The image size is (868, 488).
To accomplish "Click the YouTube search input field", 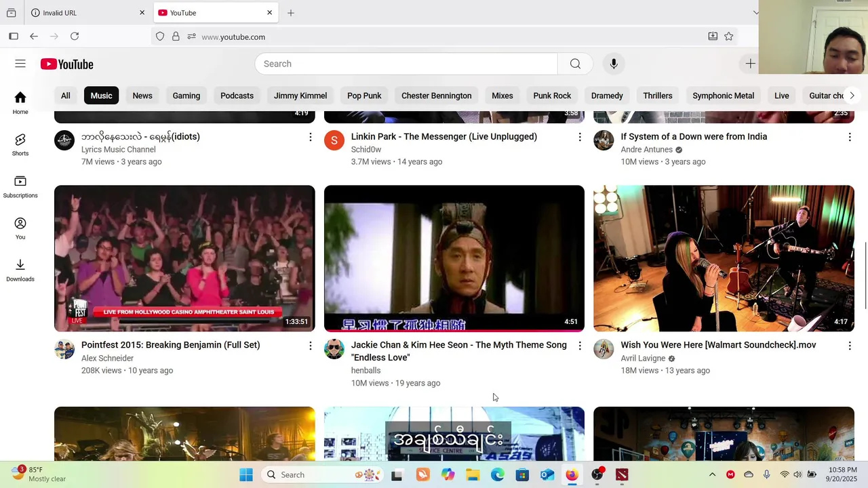I will [x=406, y=64].
